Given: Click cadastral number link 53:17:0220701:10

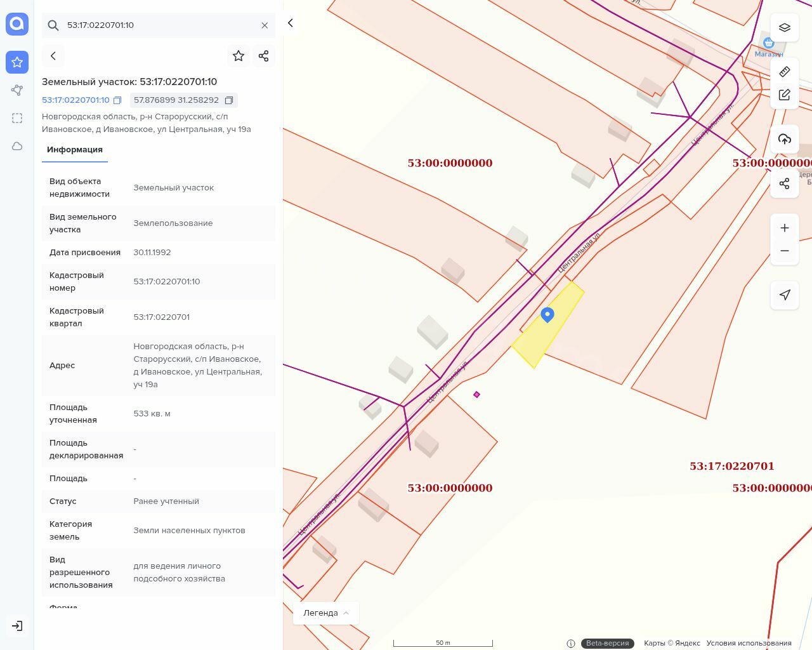Looking at the screenshot, I should tap(75, 100).
